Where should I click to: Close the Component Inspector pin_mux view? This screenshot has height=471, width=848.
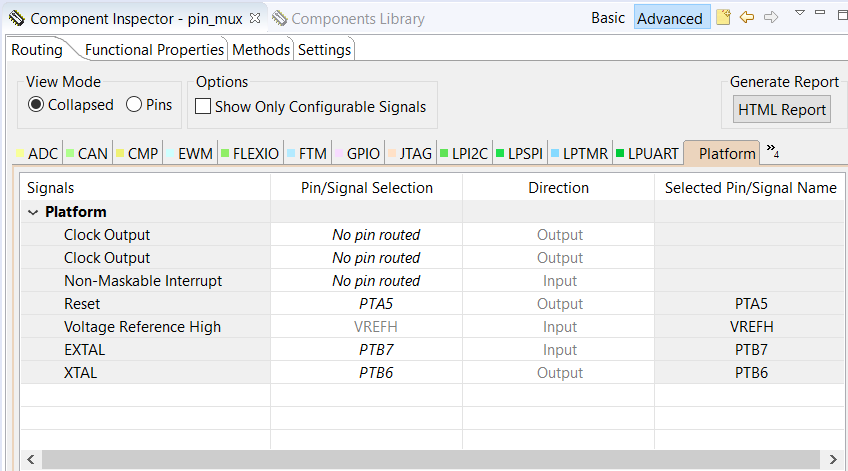tap(254, 18)
